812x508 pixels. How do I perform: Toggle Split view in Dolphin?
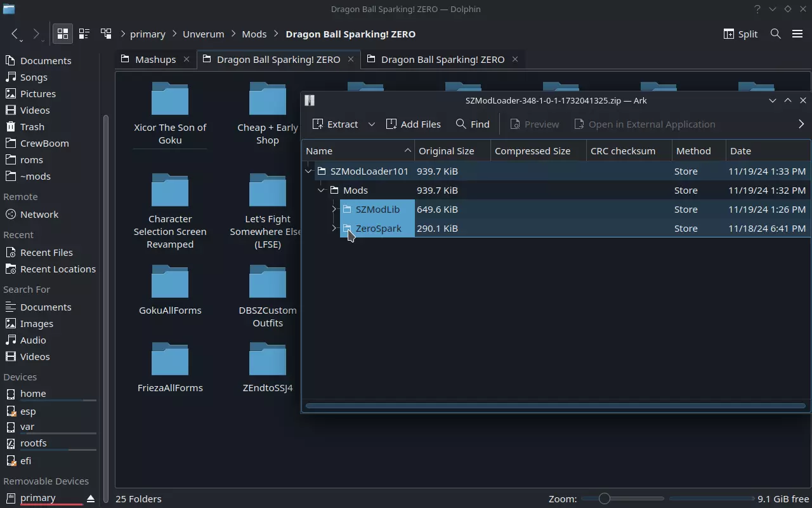(x=740, y=34)
